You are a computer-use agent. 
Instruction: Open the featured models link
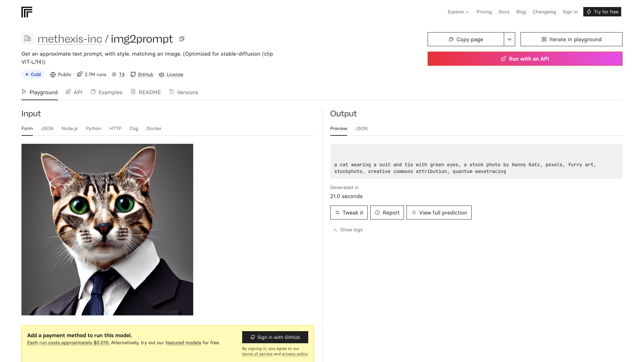(x=183, y=343)
